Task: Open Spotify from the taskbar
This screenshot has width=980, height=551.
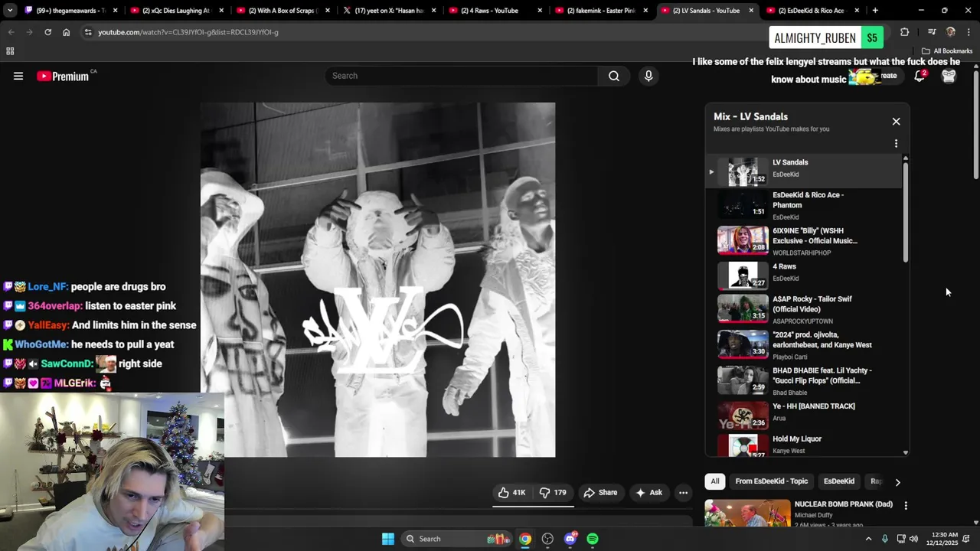Action: [x=593, y=539]
